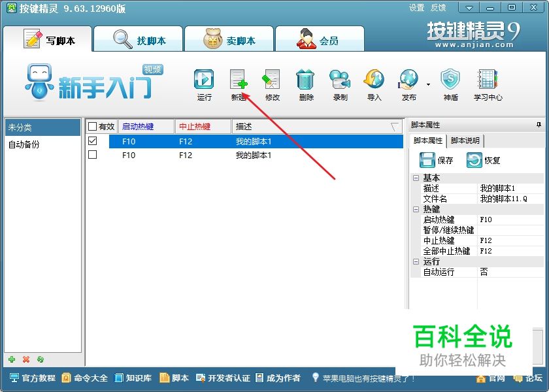Open the 脚本 link in bottom bar

174,378
